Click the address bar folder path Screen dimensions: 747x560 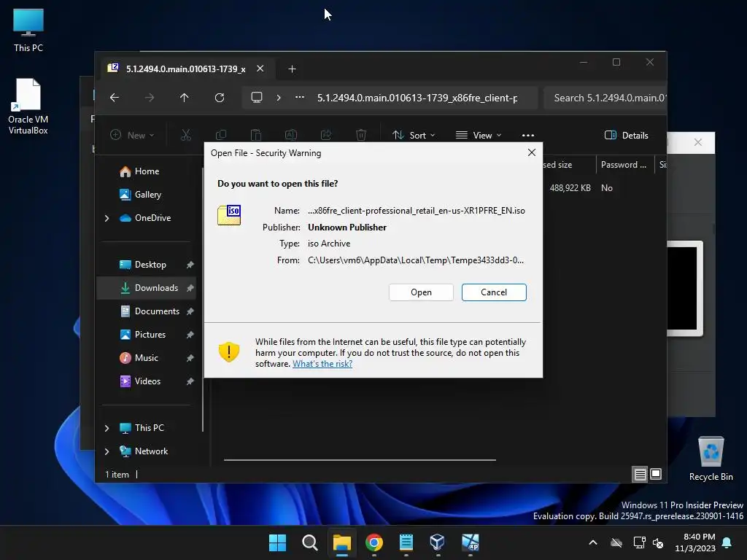(x=417, y=98)
